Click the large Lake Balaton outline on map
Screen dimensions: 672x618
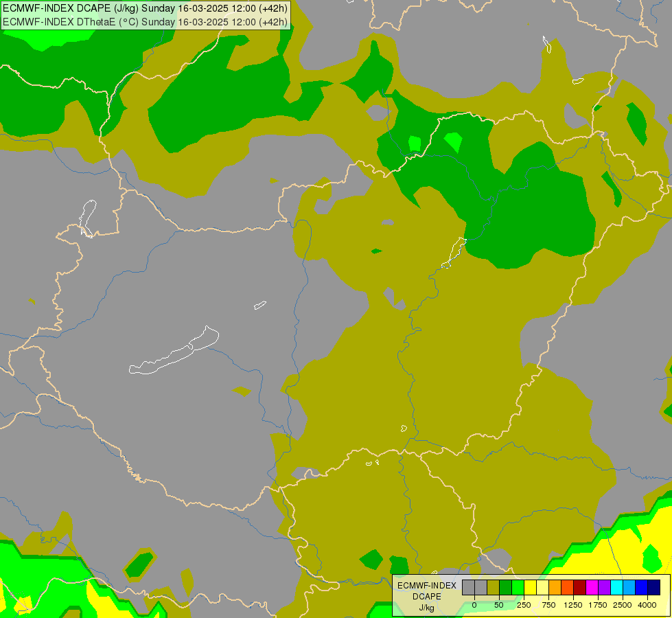[x=174, y=351]
